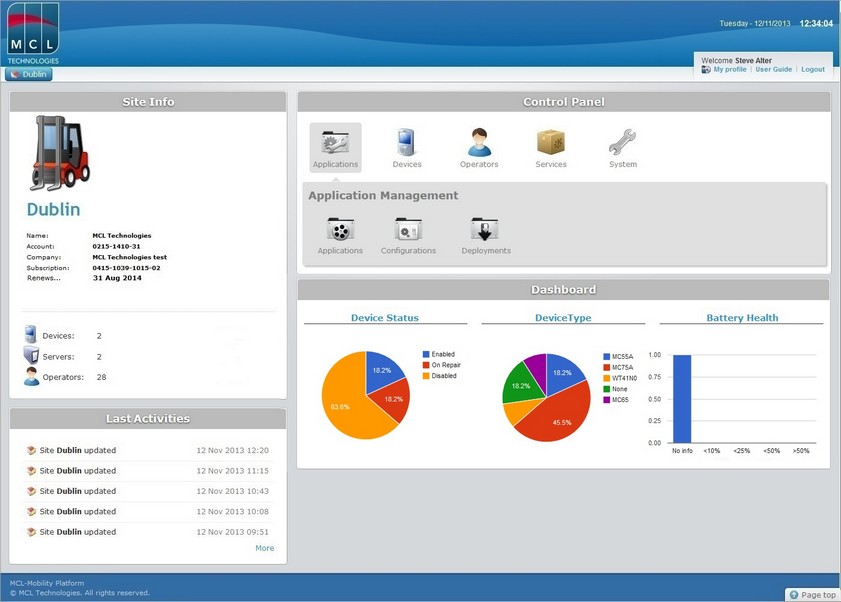Click the activity icon for 10:08 update
841x602 pixels.
click(31, 511)
